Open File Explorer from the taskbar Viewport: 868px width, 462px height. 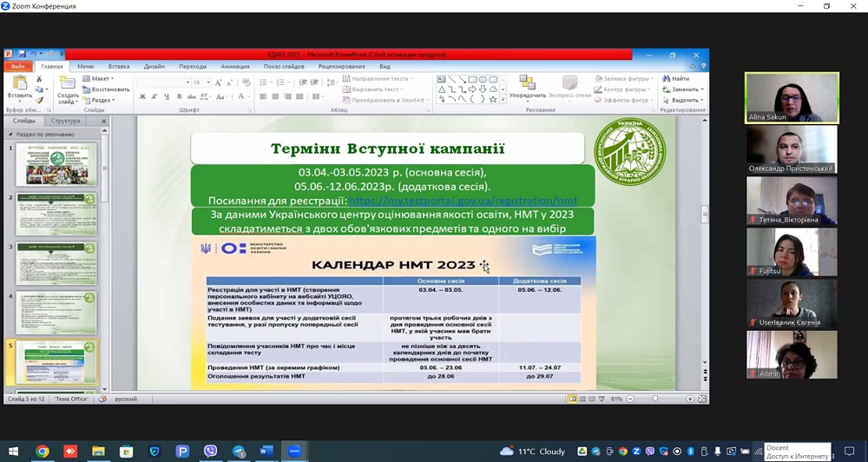click(99, 452)
